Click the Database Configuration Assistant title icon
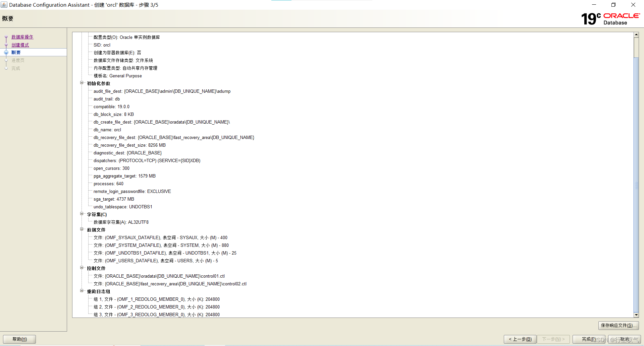644x346 pixels. tap(4, 5)
